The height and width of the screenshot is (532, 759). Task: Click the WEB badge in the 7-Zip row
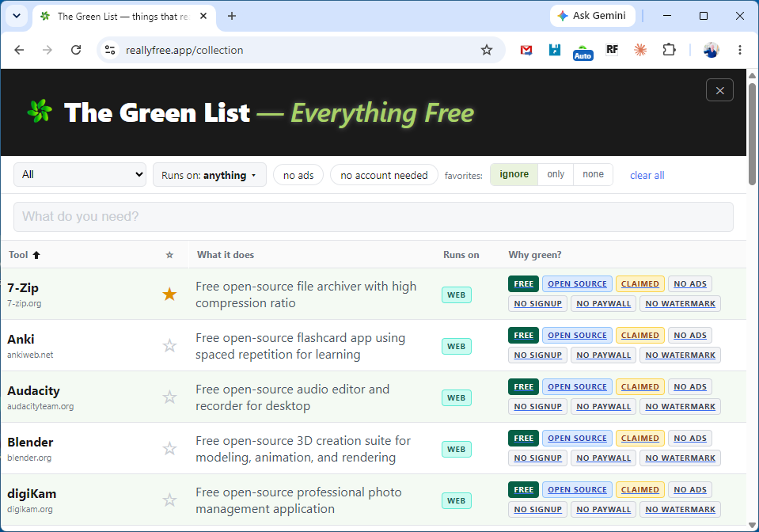(x=457, y=294)
